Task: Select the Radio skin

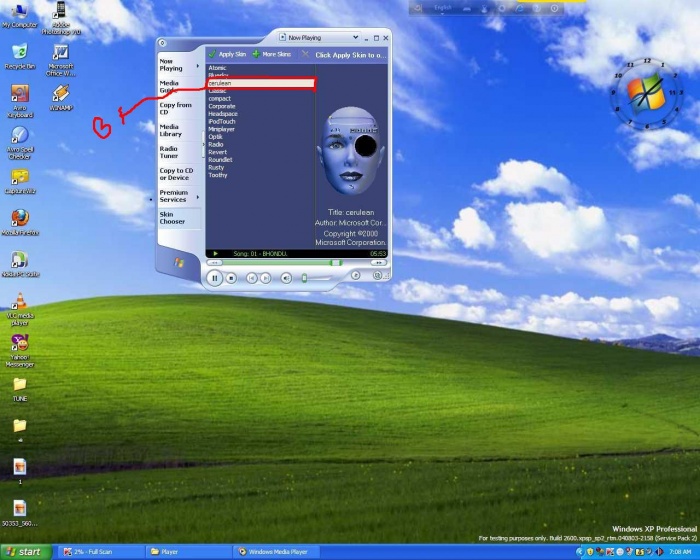Action: (x=216, y=144)
